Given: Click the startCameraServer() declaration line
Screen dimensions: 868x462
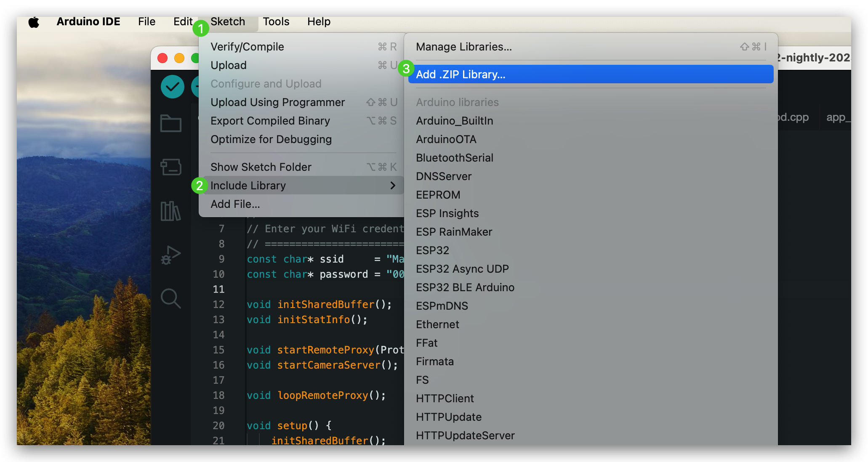Looking at the screenshot, I should click(x=322, y=365).
